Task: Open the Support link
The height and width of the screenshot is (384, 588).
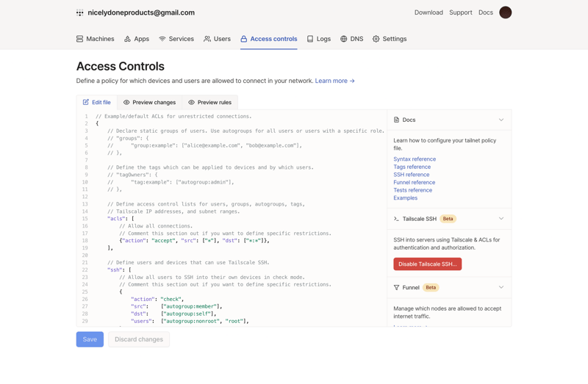Action: click(461, 12)
